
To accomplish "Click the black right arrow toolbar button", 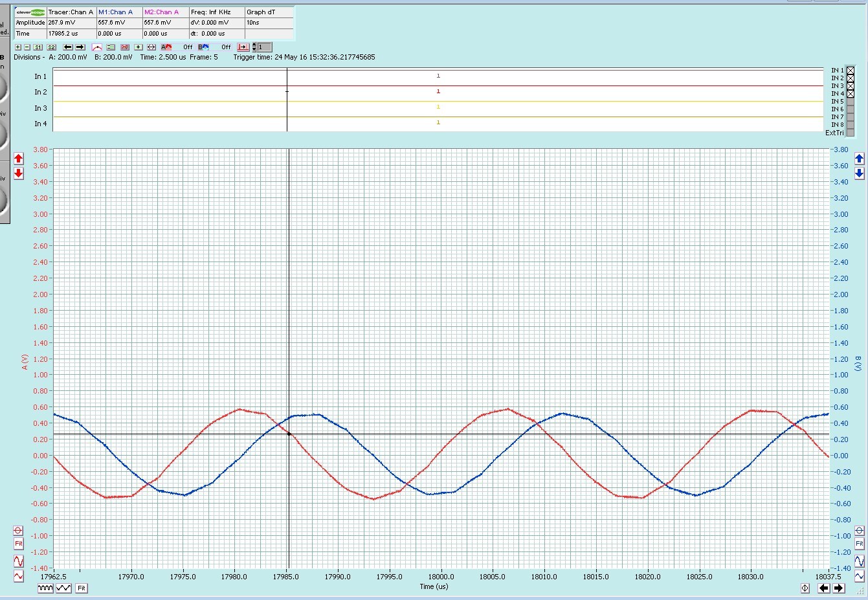I will [80, 47].
